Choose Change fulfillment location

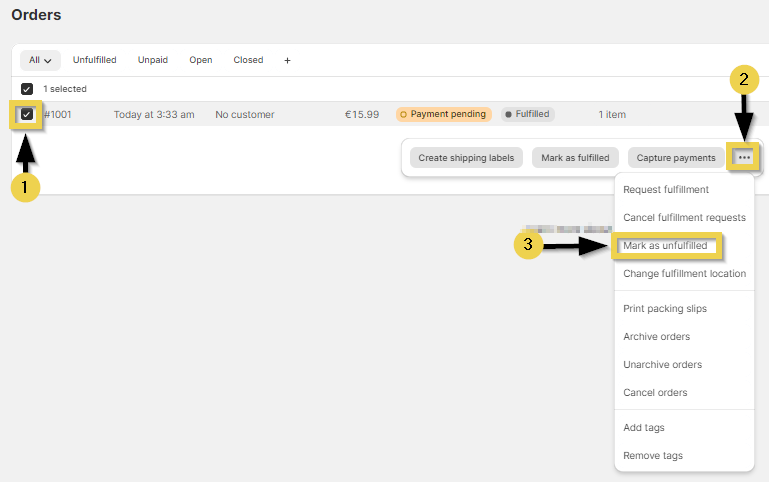pyautogui.click(x=684, y=274)
